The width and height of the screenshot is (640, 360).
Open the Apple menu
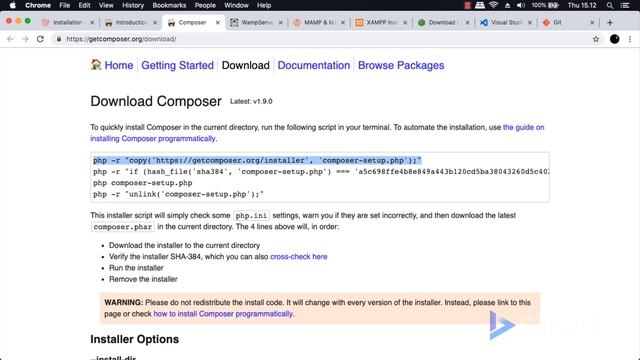[x=12, y=5]
